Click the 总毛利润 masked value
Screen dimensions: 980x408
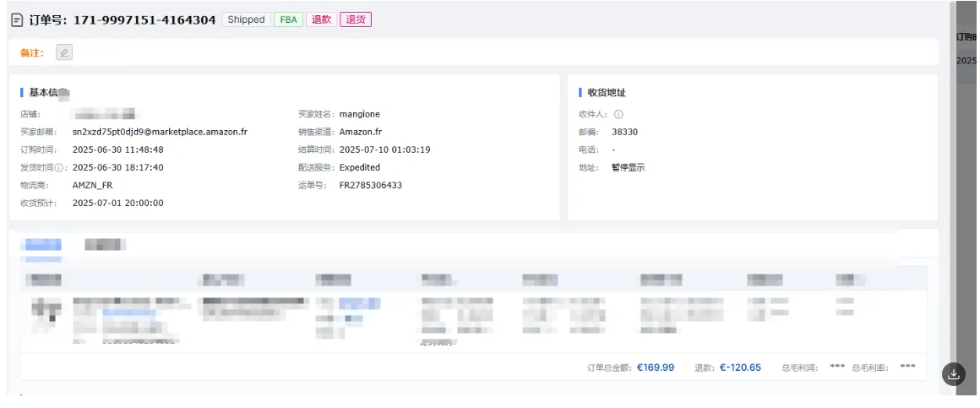coord(837,367)
